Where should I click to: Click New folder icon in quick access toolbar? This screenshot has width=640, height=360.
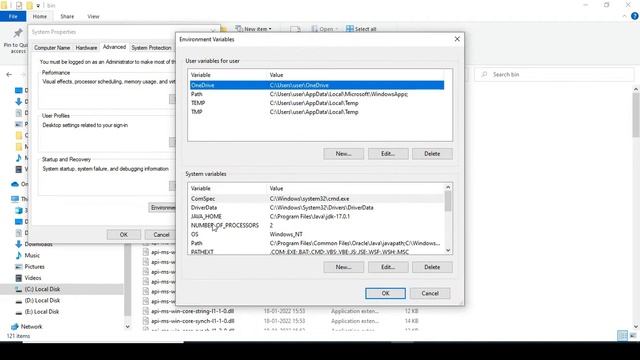click(29, 5)
